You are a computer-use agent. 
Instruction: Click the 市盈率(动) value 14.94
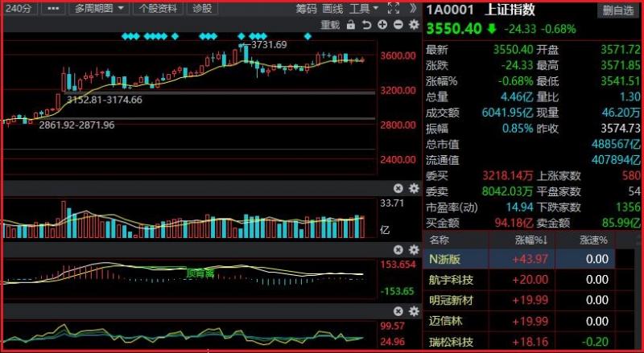click(x=519, y=207)
